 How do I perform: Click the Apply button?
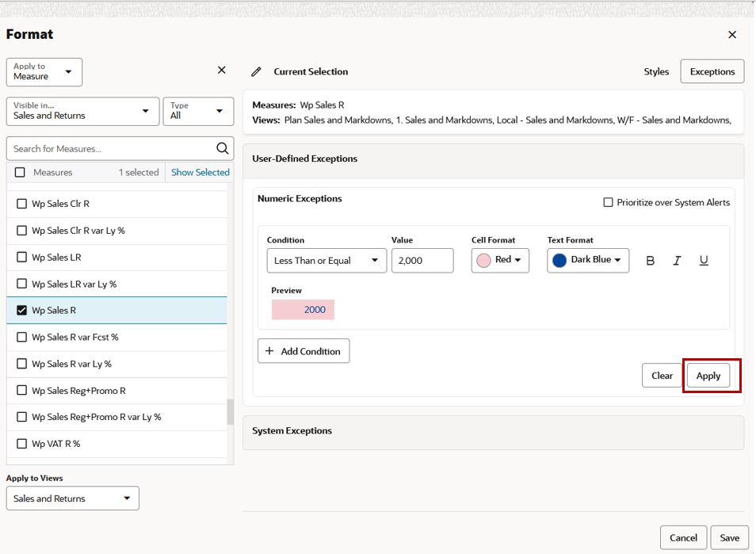click(708, 376)
